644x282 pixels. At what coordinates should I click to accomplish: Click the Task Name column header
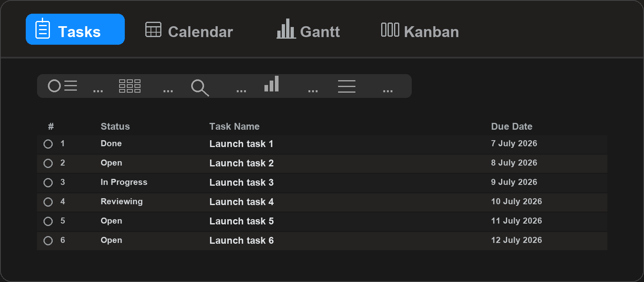[x=234, y=126]
